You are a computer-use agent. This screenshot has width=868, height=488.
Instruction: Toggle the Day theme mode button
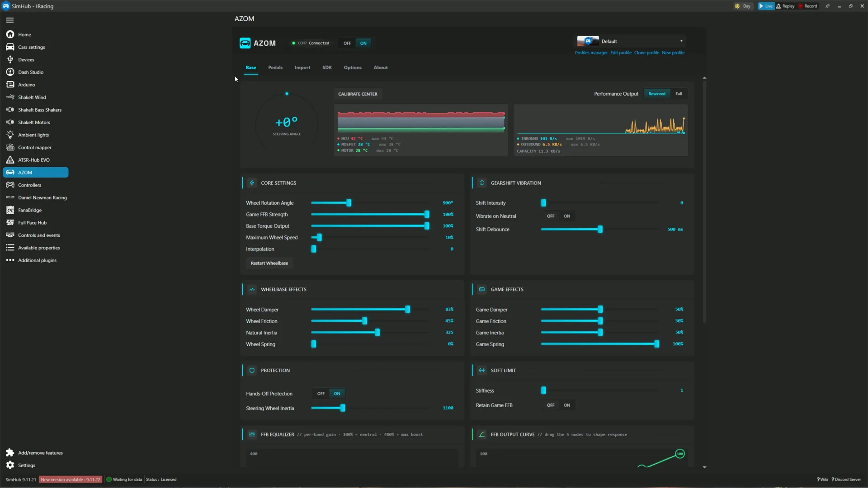[742, 6]
